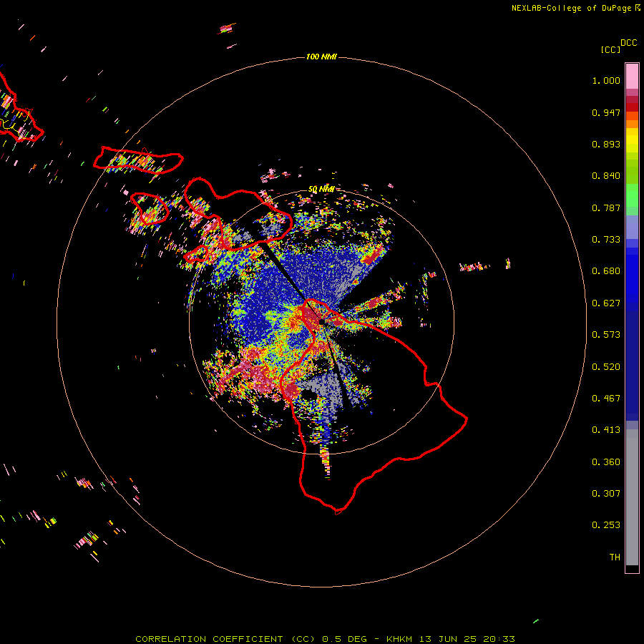Click the 0.840 scale value
This screenshot has height=644, width=644.
pyautogui.click(x=606, y=176)
